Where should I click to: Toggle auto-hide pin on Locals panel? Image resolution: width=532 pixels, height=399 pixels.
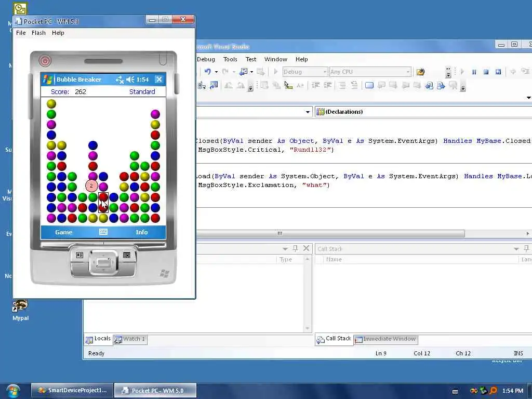(x=295, y=248)
